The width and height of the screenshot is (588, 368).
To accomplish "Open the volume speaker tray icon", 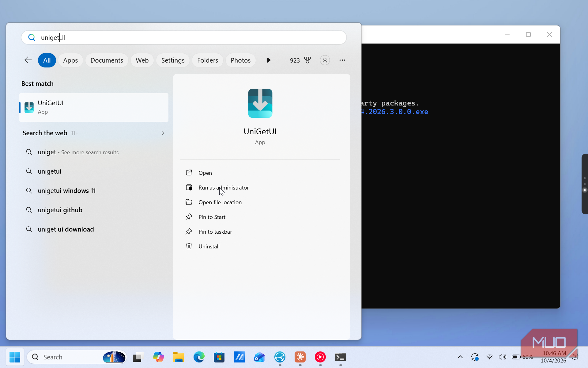I will pyautogui.click(x=503, y=357).
